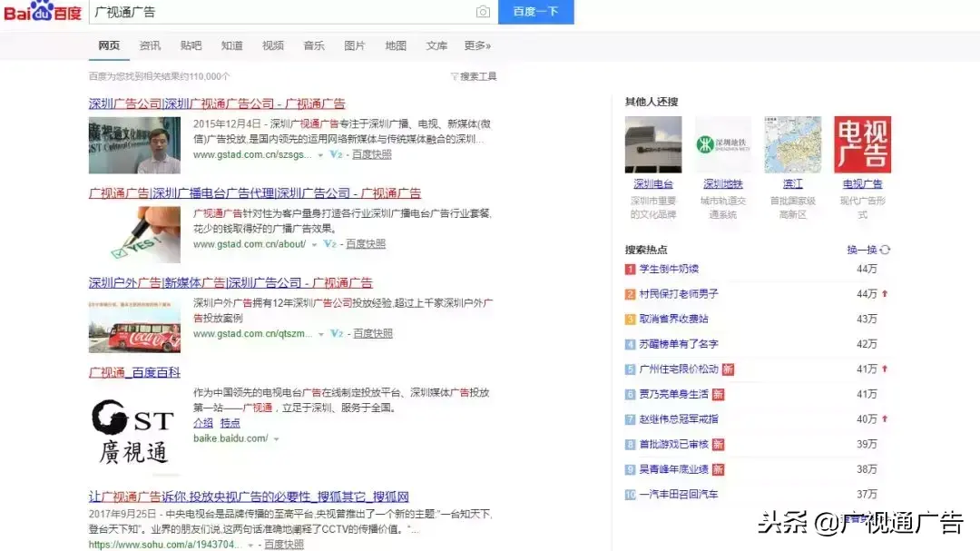
Task: Open hot search 学生倒牛奶续
Action: [669, 269]
